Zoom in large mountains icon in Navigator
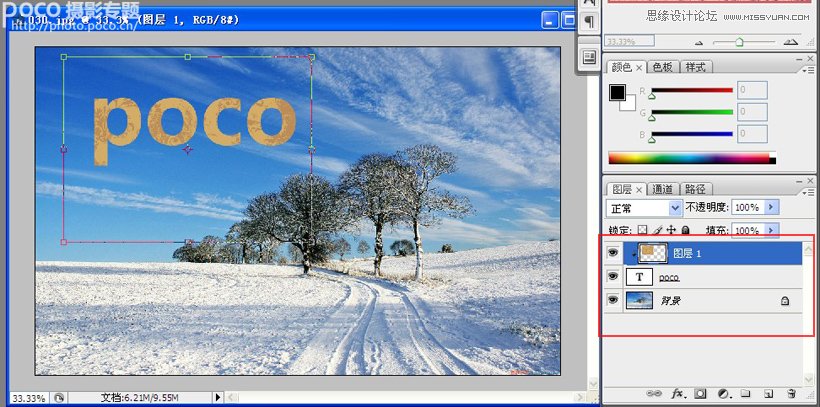The width and height of the screenshot is (820, 407). [791, 42]
